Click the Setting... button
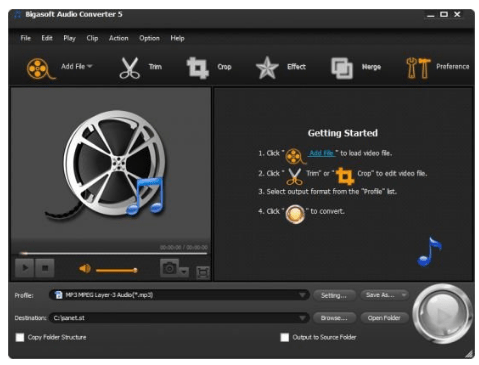The image size is (479, 365). pyautogui.click(x=334, y=295)
